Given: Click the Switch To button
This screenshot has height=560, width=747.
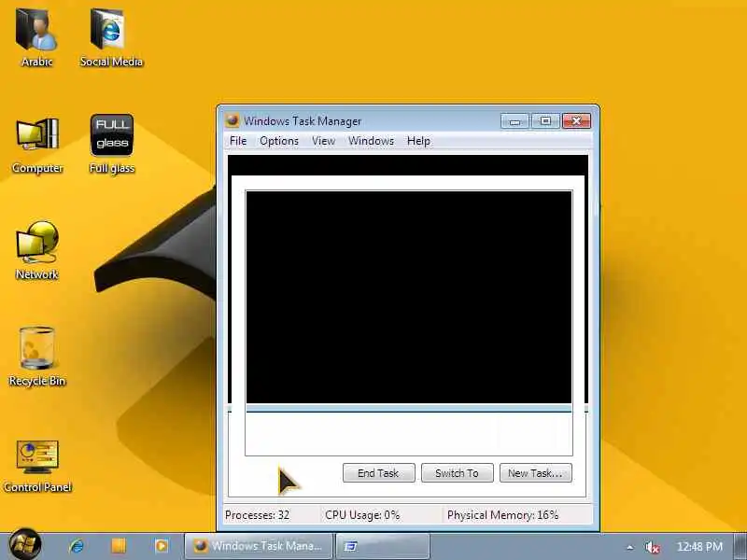Looking at the screenshot, I should tap(458, 473).
